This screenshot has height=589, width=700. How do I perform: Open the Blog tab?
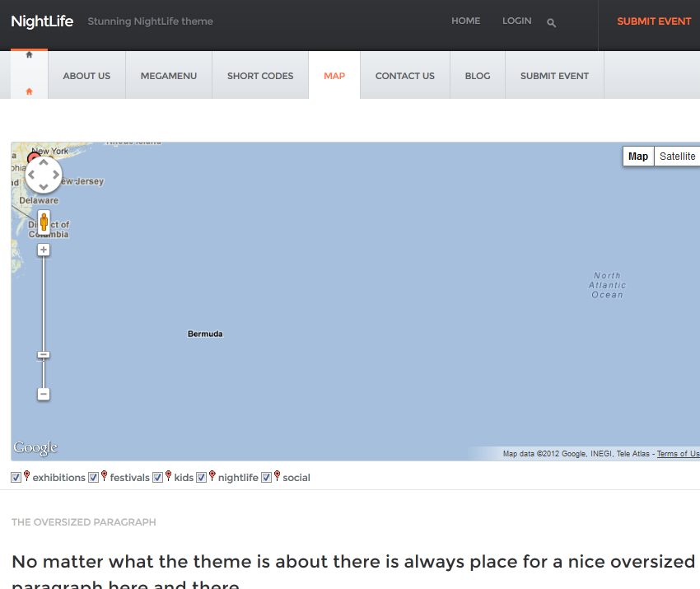click(x=478, y=76)
